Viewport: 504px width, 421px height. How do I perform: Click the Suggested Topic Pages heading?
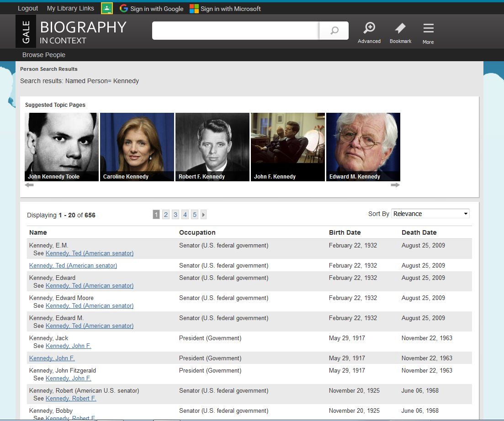(55, 105)
